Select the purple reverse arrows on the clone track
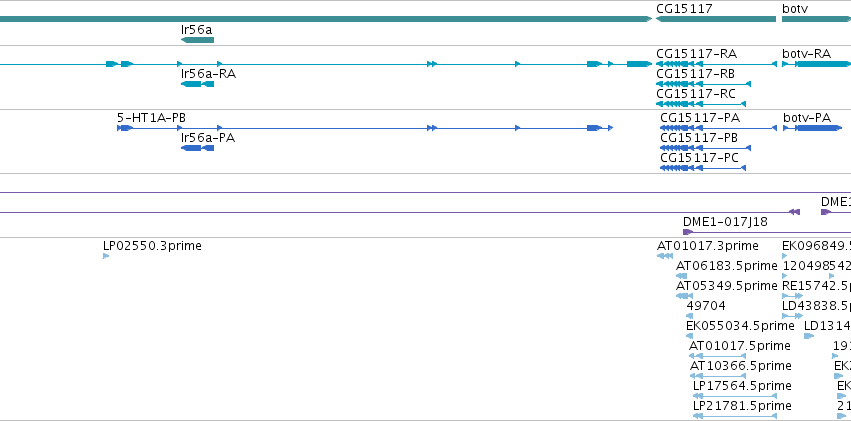 (795, 212)
